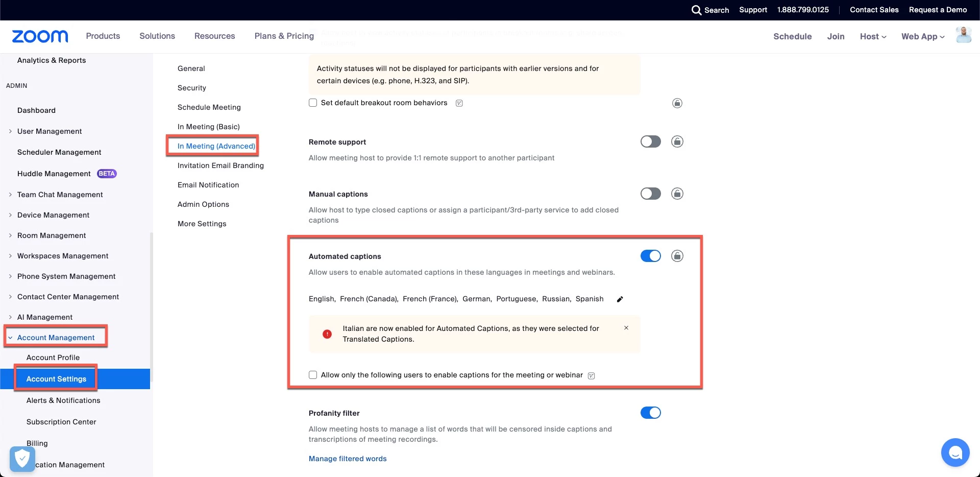
Task: Click the Search magnifier icon
Action: [696, 10]
